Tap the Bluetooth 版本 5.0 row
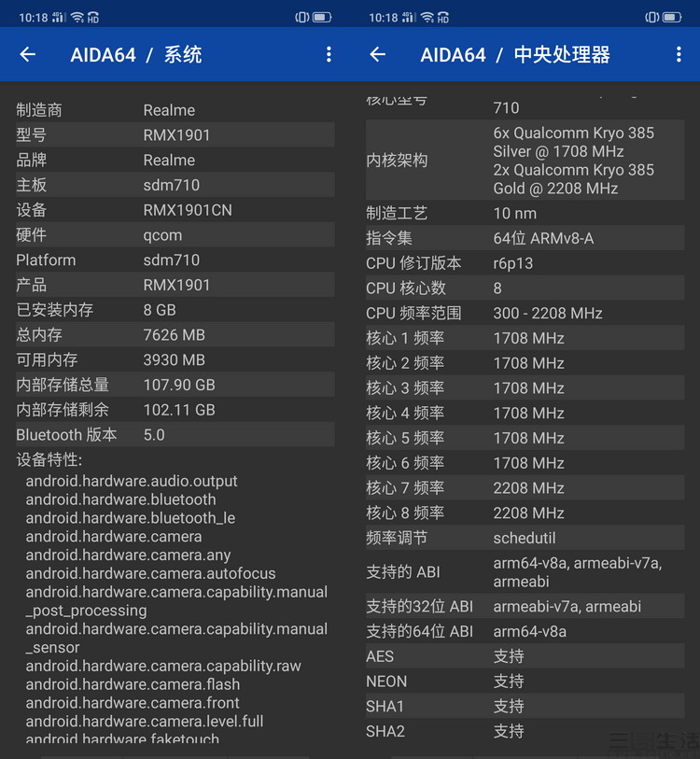This screenshot has width=700, height=759. [175, 435]
